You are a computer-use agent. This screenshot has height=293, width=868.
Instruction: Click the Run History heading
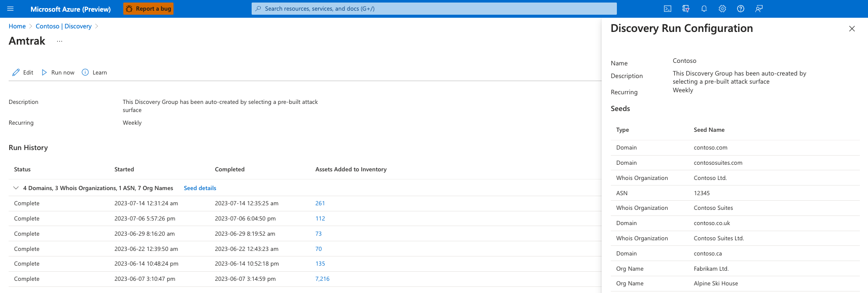[x=28, y=148]
